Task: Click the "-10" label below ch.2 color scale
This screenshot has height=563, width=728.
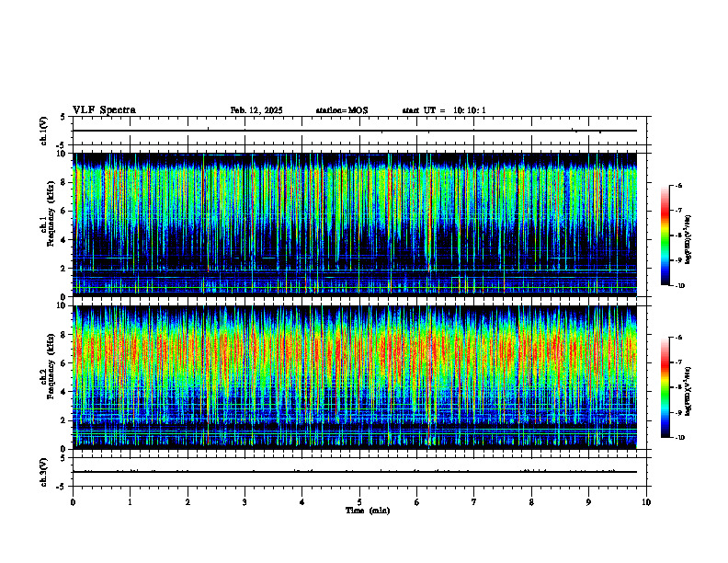Action: tap(678, 438)
